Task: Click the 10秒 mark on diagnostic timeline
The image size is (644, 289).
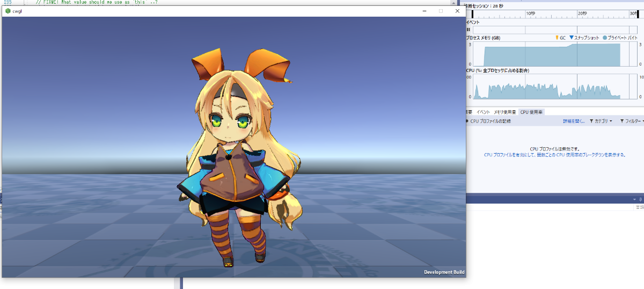Action: [x=530, y=13]
